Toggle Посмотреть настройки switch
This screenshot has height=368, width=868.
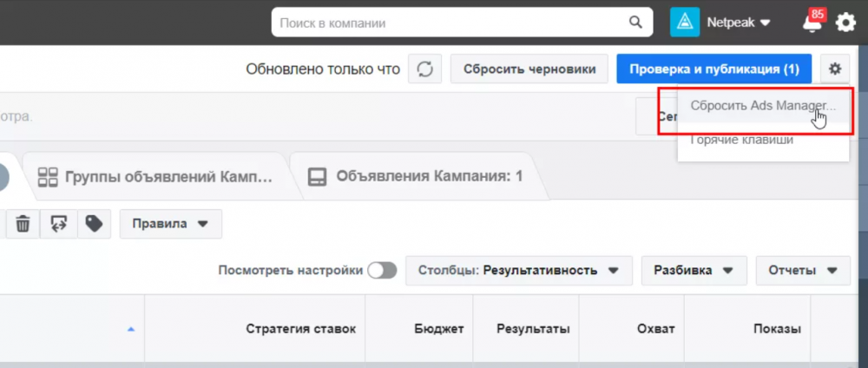pyautogui.click(x=383, y=271)
